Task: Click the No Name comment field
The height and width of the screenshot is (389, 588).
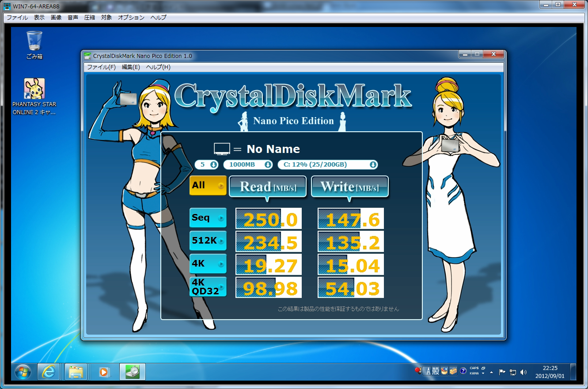Action: pyautogui.click(x=273, y=149)
